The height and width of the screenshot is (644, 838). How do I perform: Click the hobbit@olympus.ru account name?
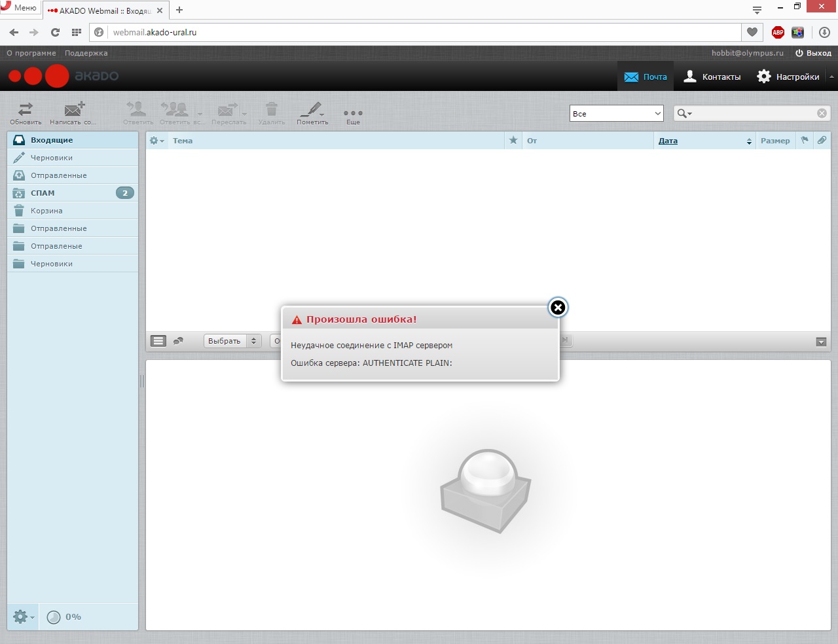pyautogui.click(x=748, y=53)
